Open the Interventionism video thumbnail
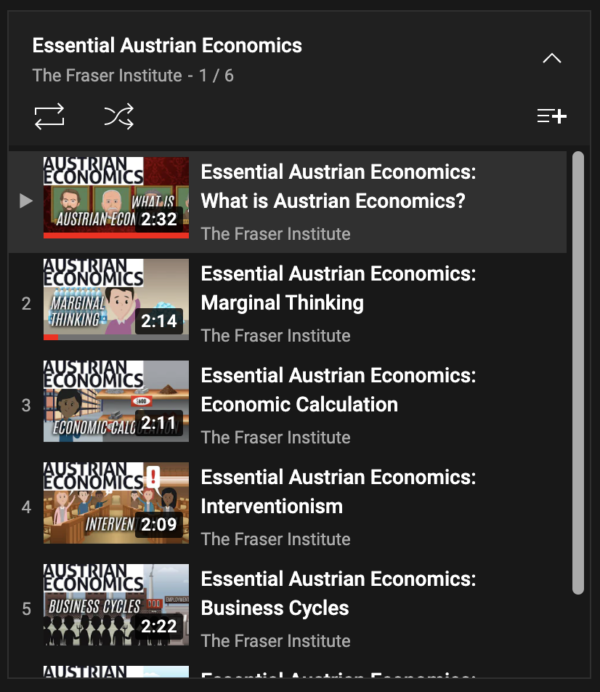 (x=116, y=503)
